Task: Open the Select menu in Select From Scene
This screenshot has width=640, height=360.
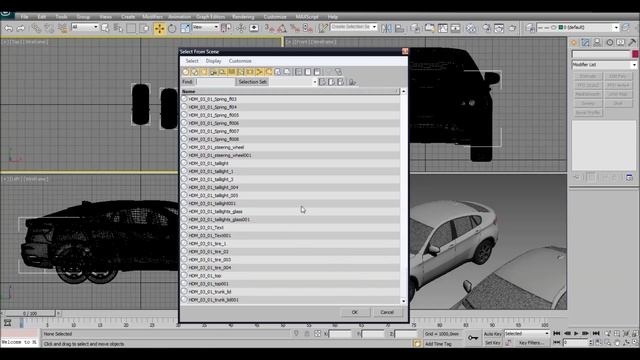Action: pyautogui.click(x=192, y=61)
